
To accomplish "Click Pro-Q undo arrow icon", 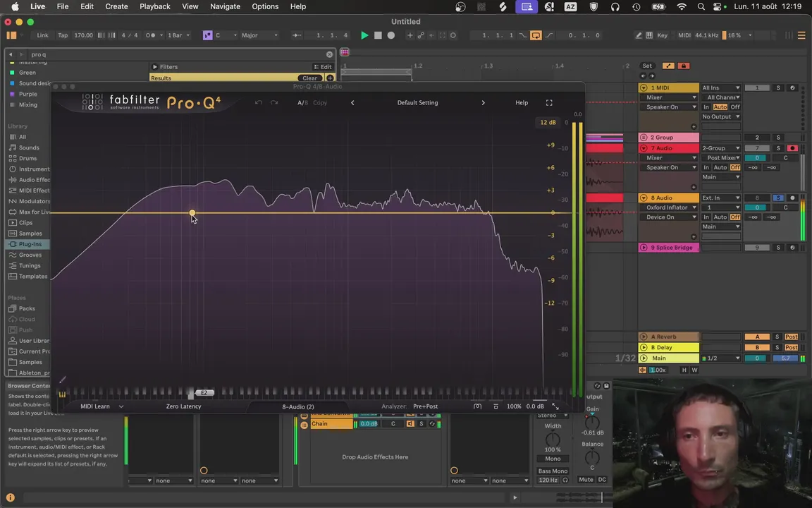I will pos(259,102).
